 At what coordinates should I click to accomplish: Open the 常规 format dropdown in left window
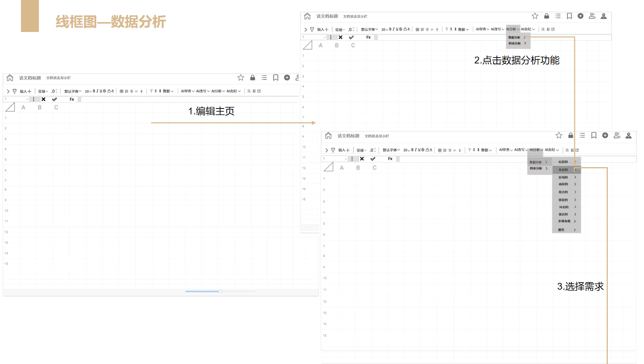pyautogui.click(x=43, y=91)
